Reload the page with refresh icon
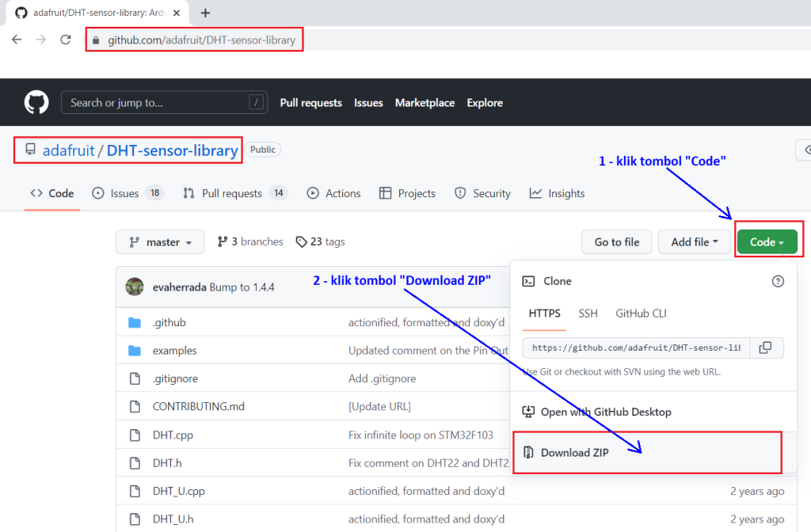Viewport: 811px width, 532px height. [66, 39]
